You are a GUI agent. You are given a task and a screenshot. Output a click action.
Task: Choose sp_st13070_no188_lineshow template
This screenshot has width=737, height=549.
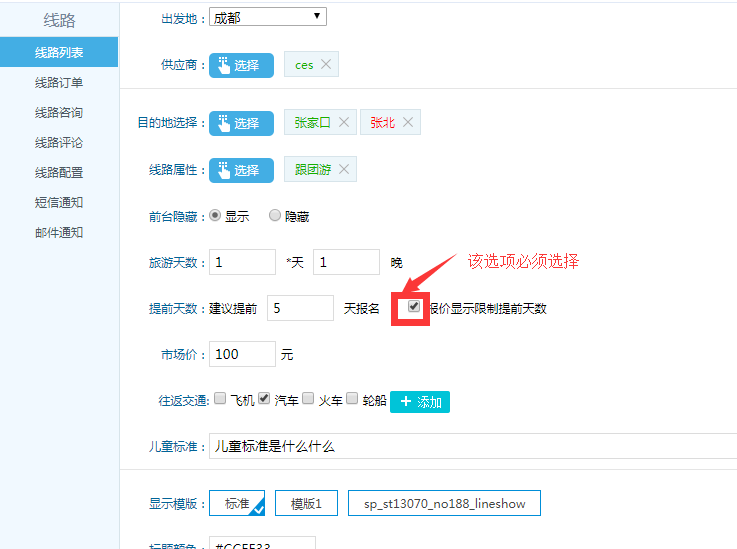tap(444, 503)
